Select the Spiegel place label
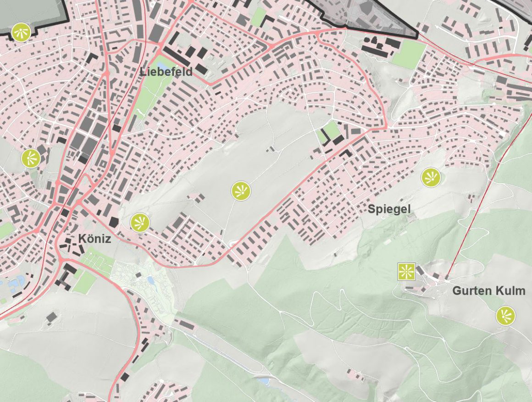This screenshot has width=532, height=402. point(389,209)
